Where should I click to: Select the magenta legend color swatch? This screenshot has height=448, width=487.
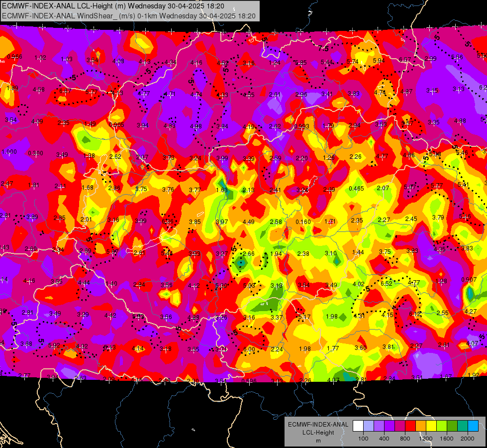[x=400, y=426]
